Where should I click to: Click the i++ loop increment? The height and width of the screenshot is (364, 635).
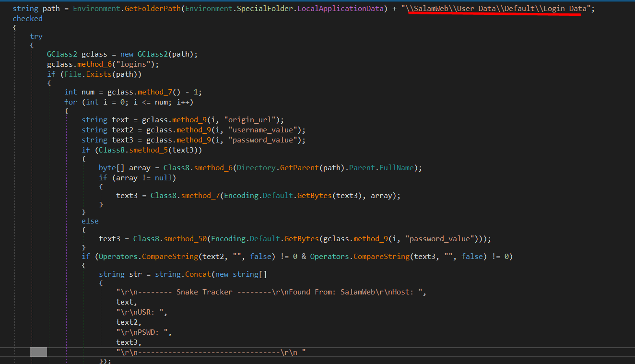tap(183, 102)
